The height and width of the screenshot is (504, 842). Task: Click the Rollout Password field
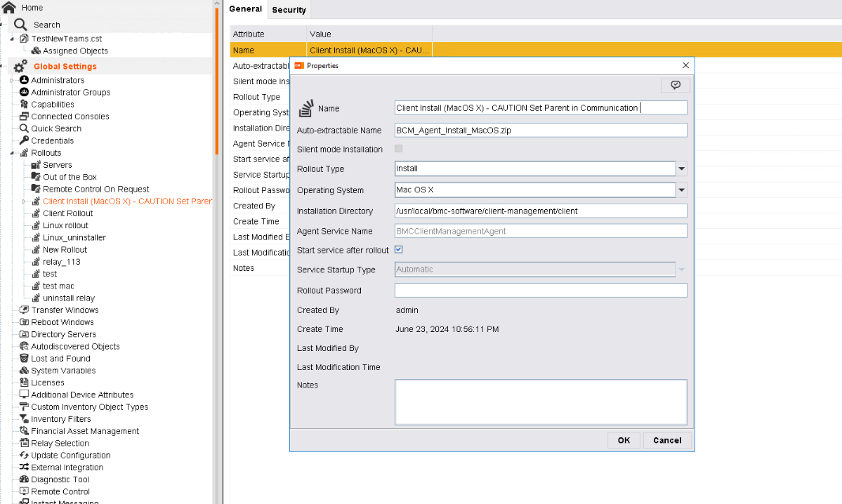pos(541,291)
